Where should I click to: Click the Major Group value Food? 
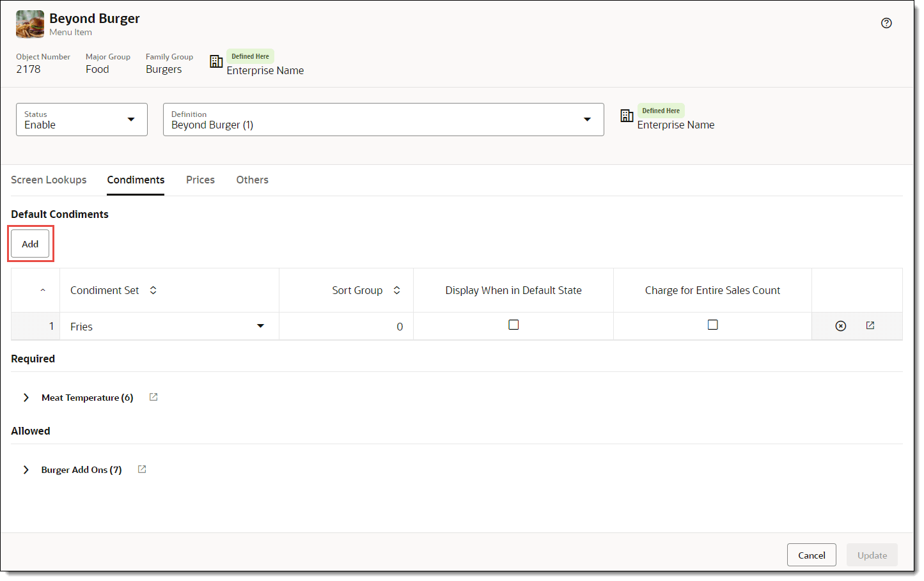[97, 69]
